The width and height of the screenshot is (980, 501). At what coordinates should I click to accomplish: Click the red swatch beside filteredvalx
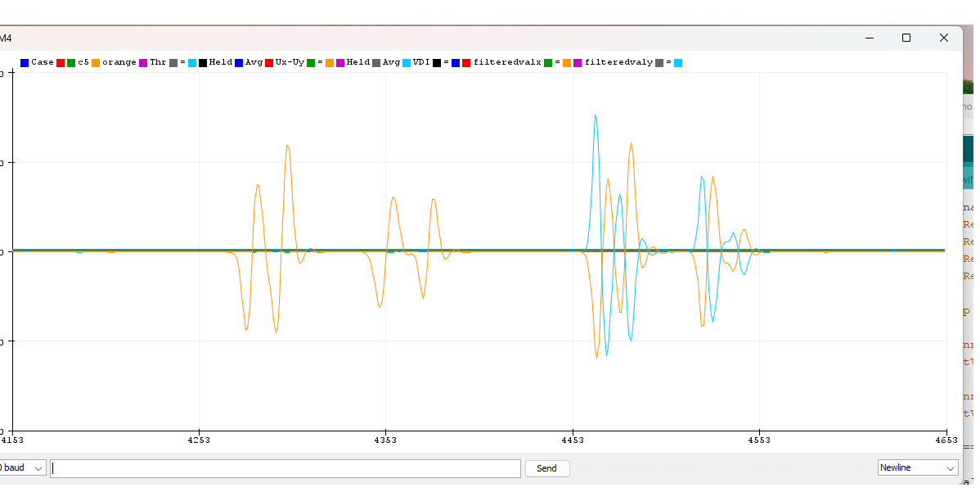466,62
